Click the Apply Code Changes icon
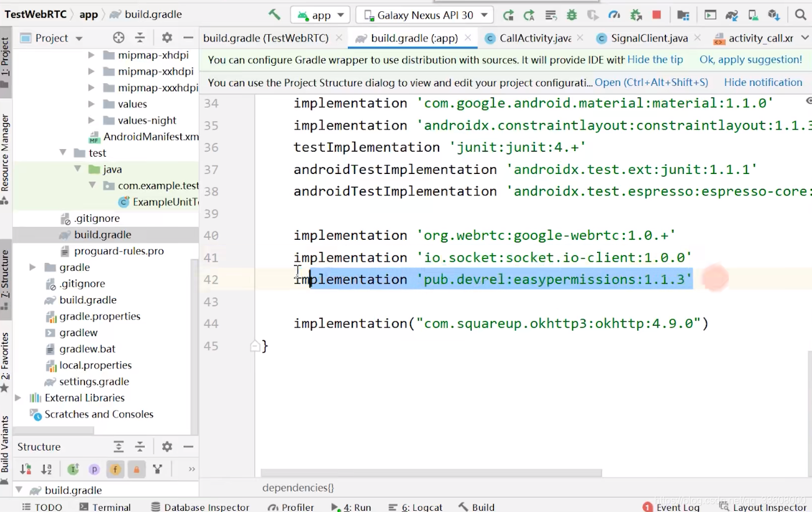 (550, 15)
